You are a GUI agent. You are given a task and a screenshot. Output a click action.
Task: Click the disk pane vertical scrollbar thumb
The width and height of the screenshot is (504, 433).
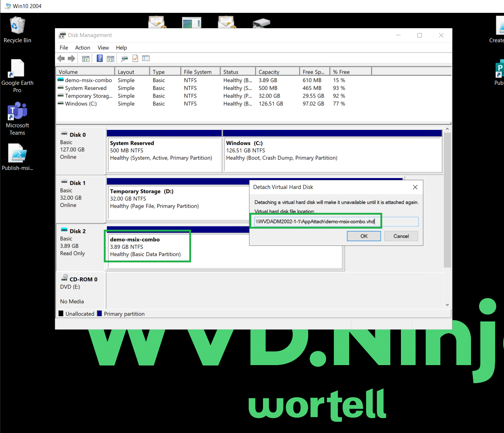point(447,200)
